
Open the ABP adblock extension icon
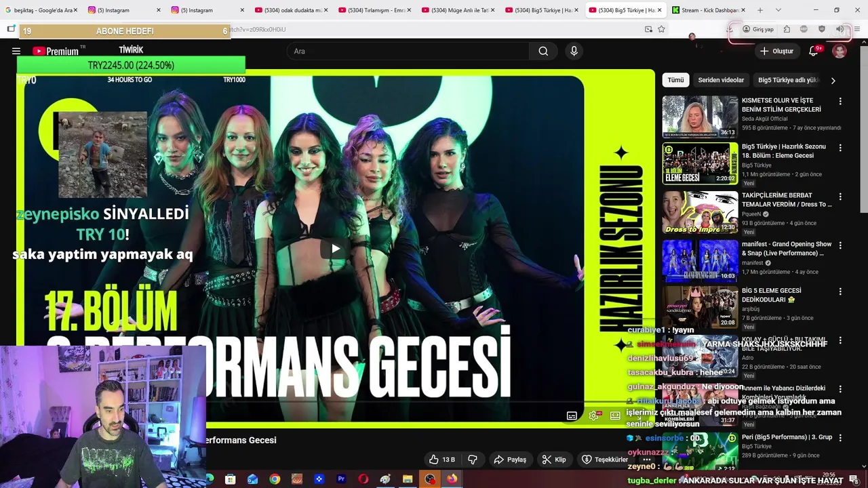tap(804, 29)
